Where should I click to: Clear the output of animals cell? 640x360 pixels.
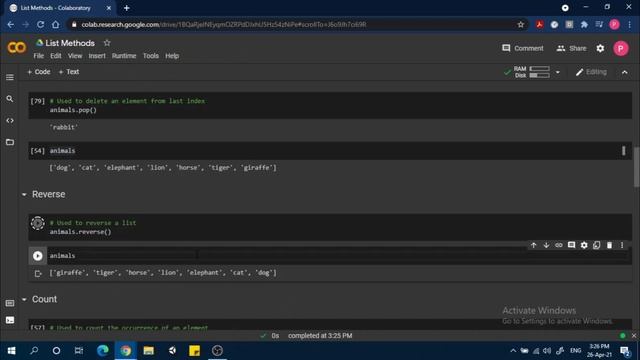click(x=38, y=273)
